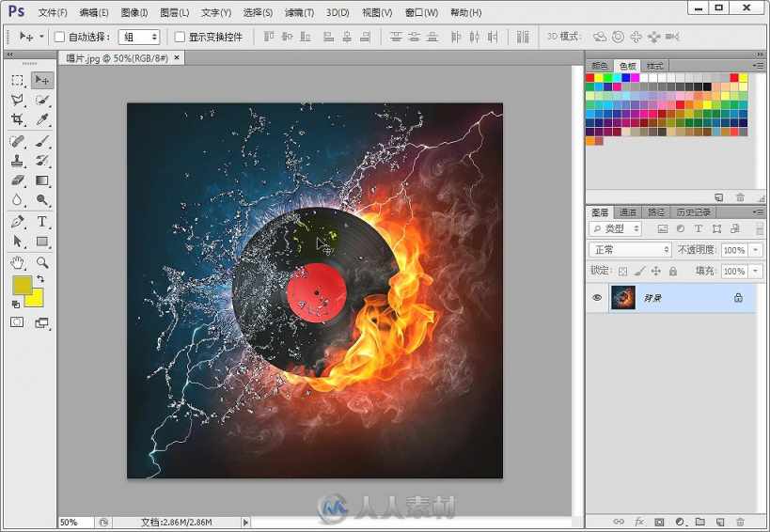Enable the Auto-Select checkbox
The image size is (770, 532).
pyautogui.click(x=59, y=37)
